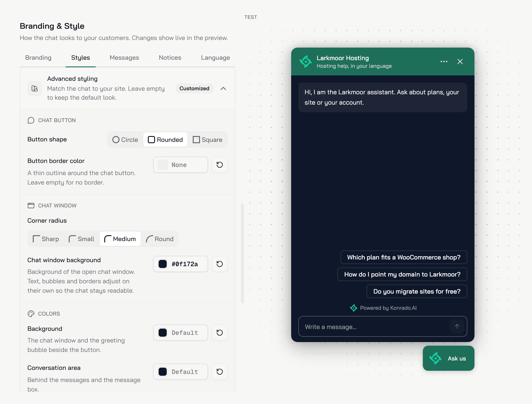
Task: Open the Language tab
Action: point(215,58)
